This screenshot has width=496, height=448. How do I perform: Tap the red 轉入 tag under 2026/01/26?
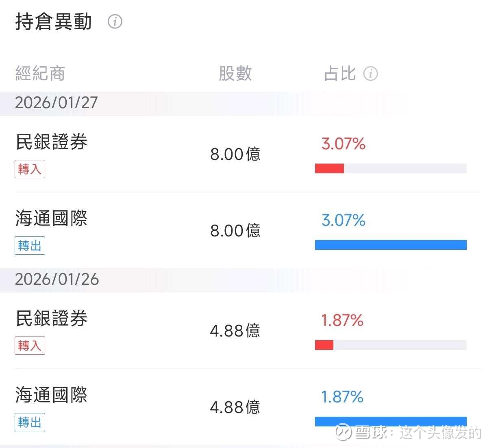(x=30, y=345)
